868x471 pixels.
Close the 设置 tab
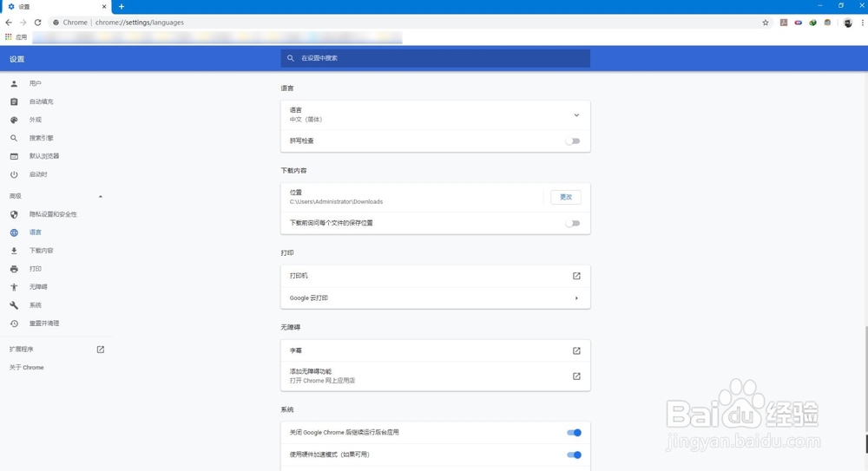[x=104, y=7]
